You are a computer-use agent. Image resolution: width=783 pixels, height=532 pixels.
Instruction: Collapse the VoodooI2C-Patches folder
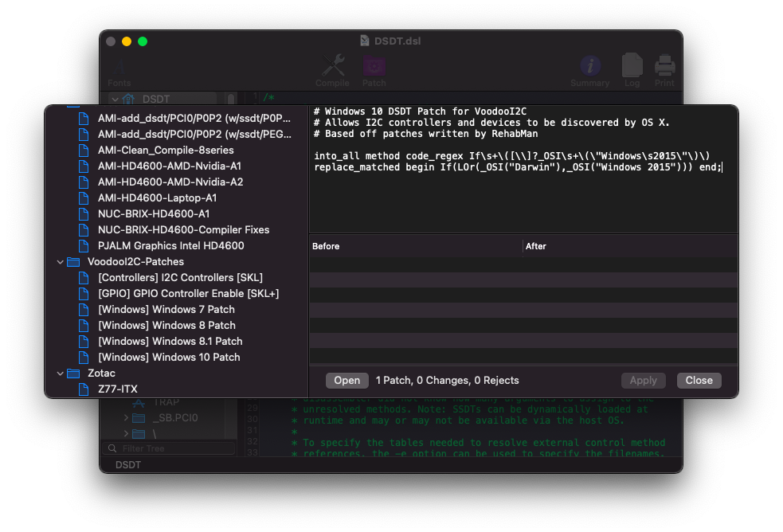point(60,261)
